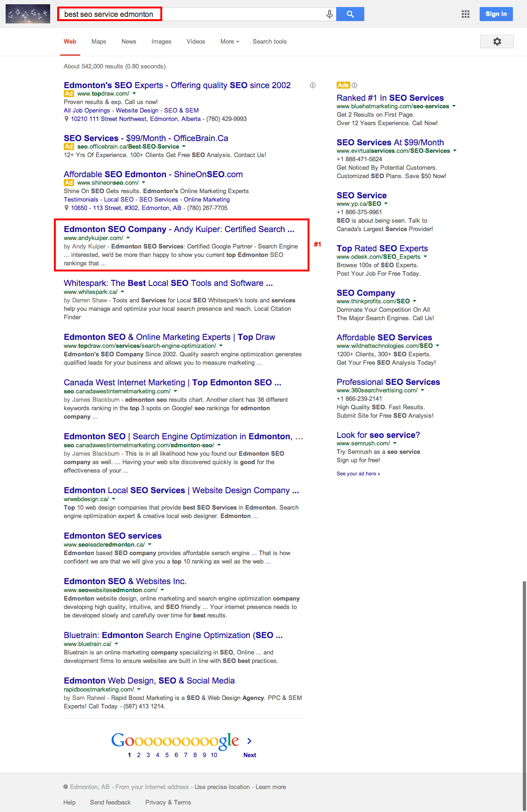Open Ranked #1 In SEO Services ad
Viewport: 527px width, 812px height.
point(390,98)
